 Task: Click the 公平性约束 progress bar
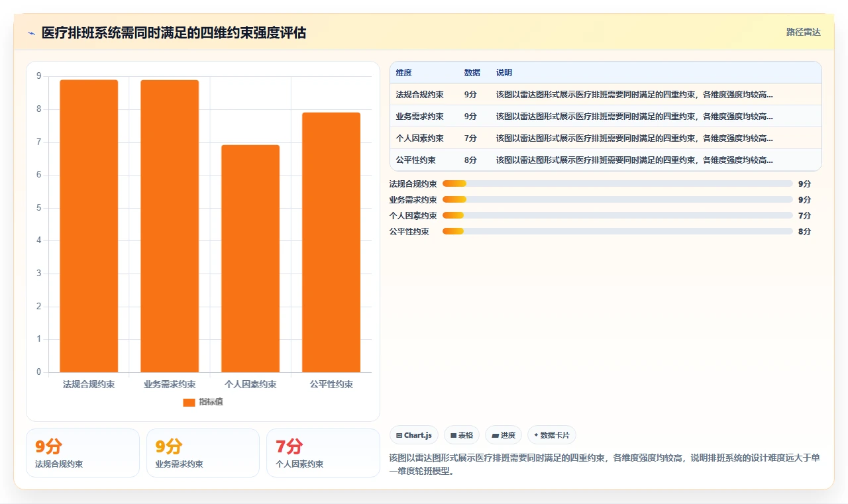(617, 231)
